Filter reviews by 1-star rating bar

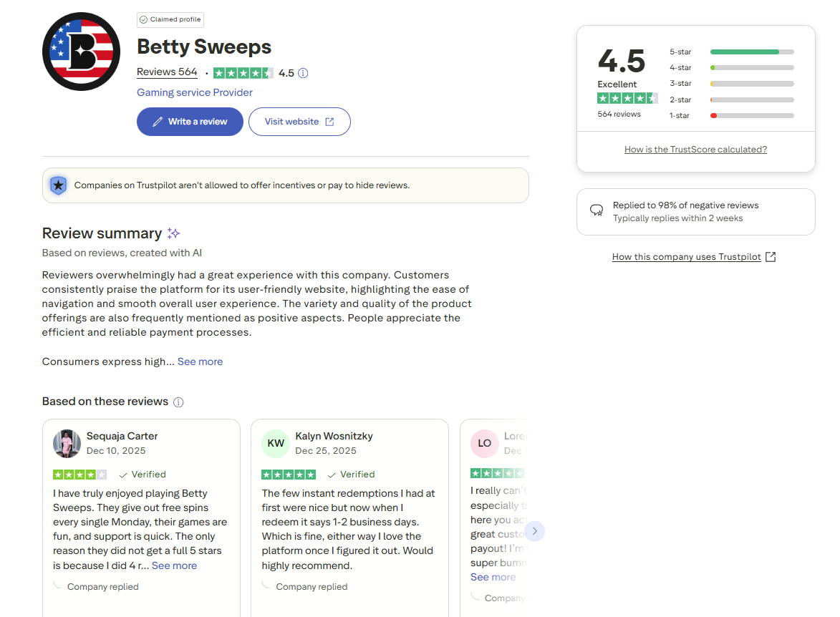(x=751, y=115)
